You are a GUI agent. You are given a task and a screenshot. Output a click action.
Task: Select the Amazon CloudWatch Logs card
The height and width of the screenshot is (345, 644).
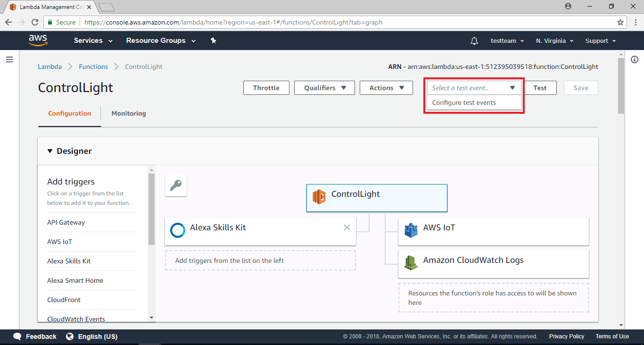(494, 264)
